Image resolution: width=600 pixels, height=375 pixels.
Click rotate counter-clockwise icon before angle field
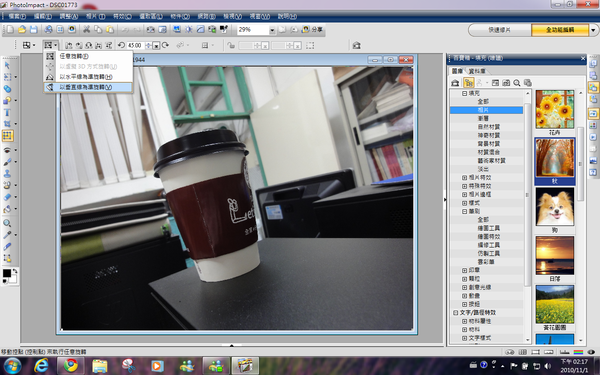(121, 46)
